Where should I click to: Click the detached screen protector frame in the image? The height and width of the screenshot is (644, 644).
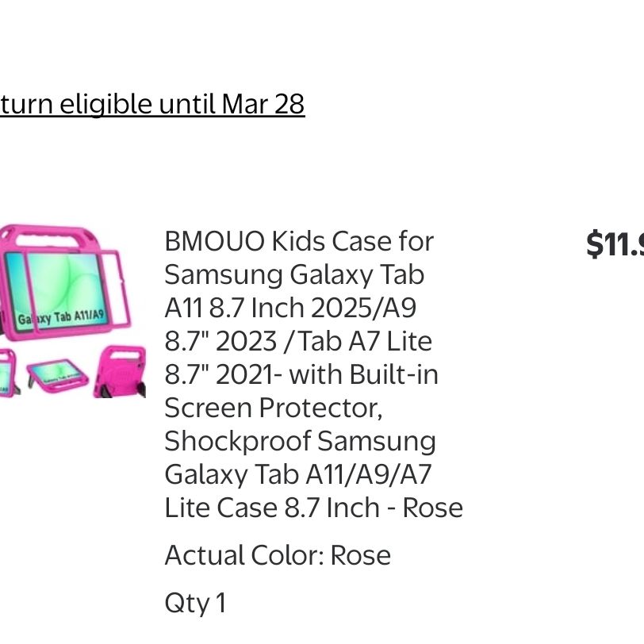pos(78,291)
